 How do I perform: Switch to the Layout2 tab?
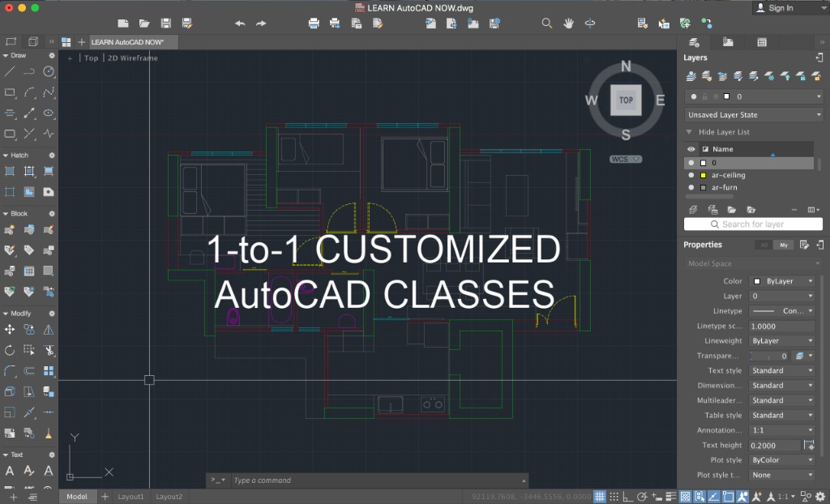(x=169, y=497)
